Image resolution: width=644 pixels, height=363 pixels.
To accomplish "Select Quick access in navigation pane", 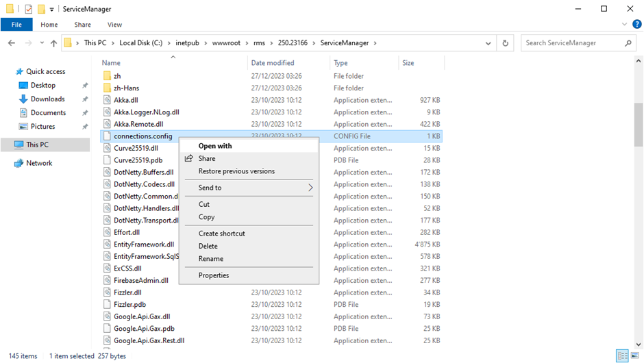I will point(46,71).
